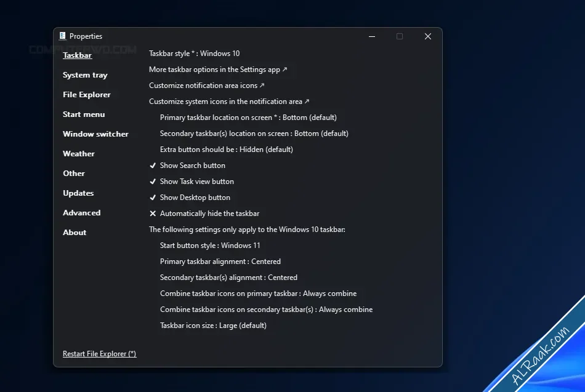Image resolution: width=585 pixels, height=392 pixels.
Task: Change Taskbar style from Windows 10
Action: [194, 54]
